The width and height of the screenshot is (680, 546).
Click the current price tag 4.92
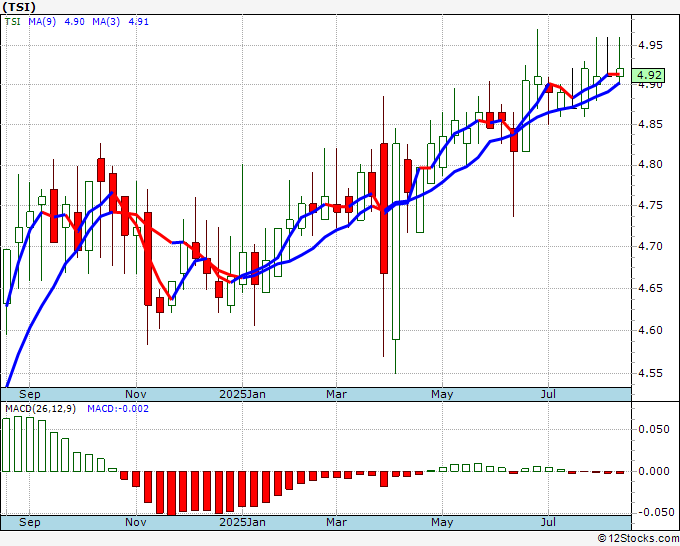pyautogui.click(x=648, y=75)
